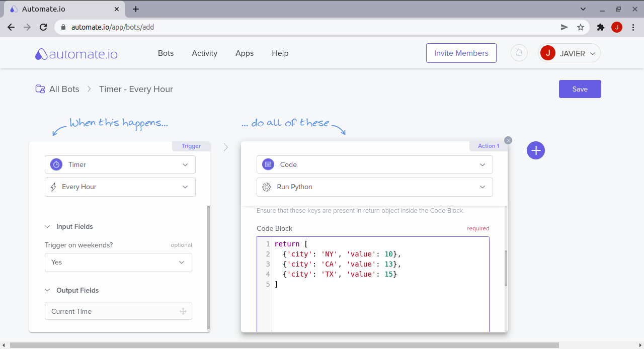Click the send-page arrow in address bar

[565, 27]
